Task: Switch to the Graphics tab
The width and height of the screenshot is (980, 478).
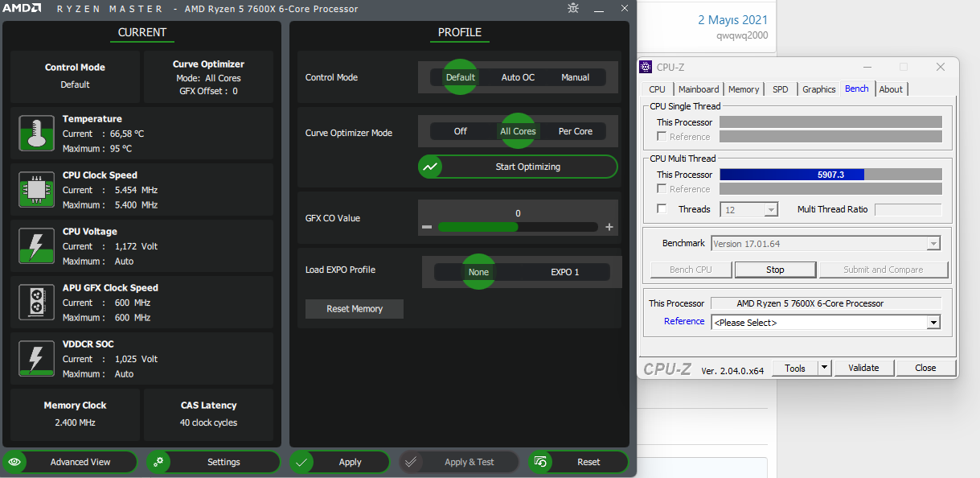Action: pyautogui.click(x=819, y=89)
